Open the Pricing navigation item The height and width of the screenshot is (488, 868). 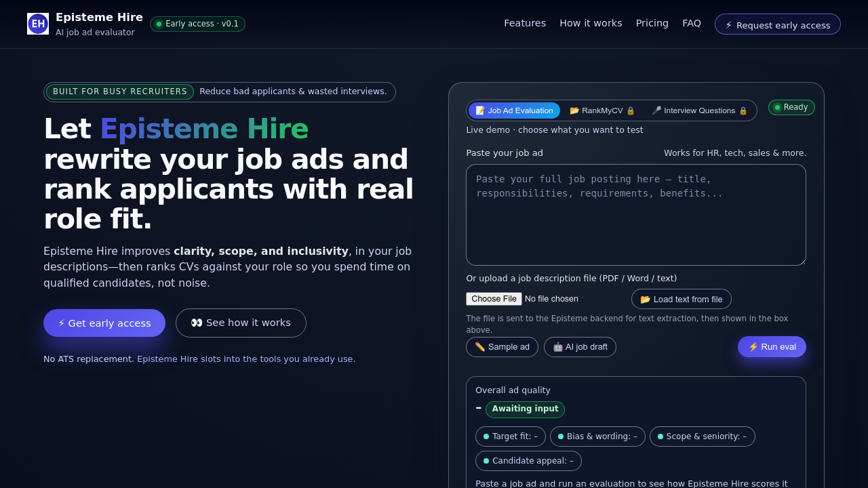pyautogui.click(x=652, y=22)
